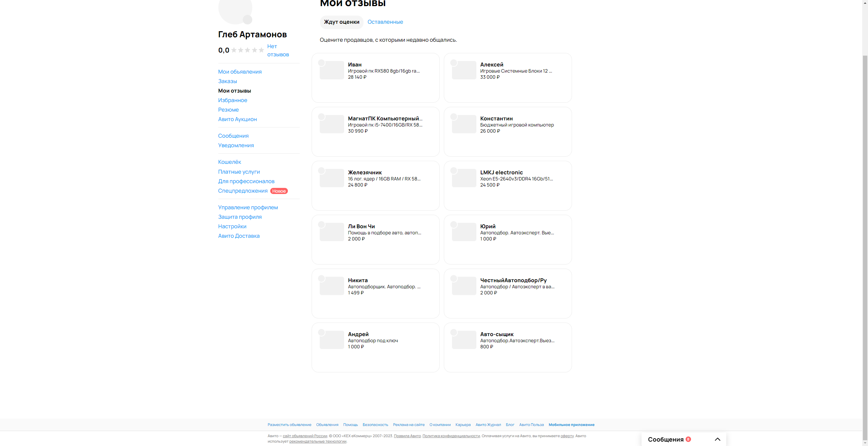The width and height of the screenshot is (868, 446).
Task: Select the Ждут оценки tab
Action: pos(341,22)
